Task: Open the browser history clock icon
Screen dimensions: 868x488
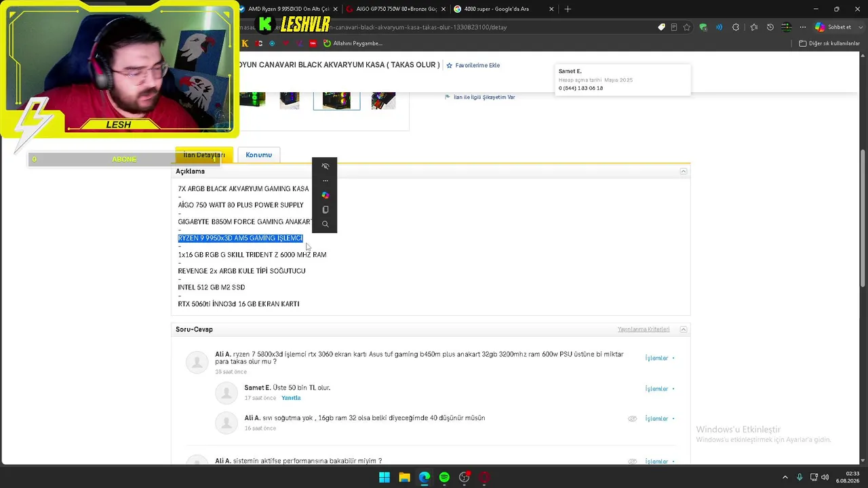Action: (x=770, y=27)
